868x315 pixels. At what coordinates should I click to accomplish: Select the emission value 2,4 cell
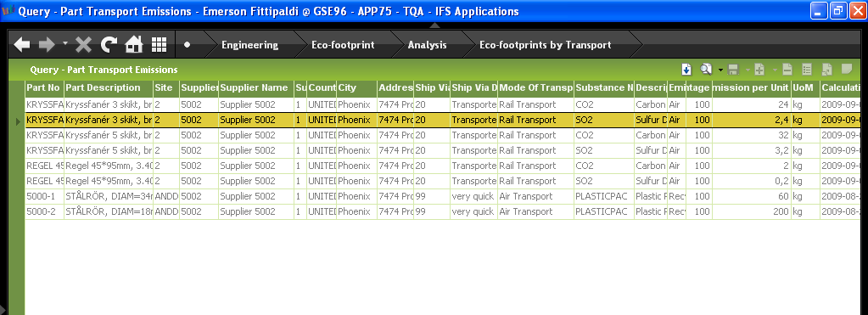click(751, 120)
